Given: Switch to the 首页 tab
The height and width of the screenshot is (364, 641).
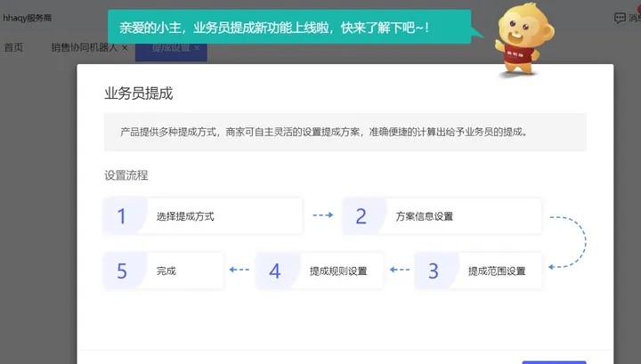Looking at the screenshot, I should point(13,47).
